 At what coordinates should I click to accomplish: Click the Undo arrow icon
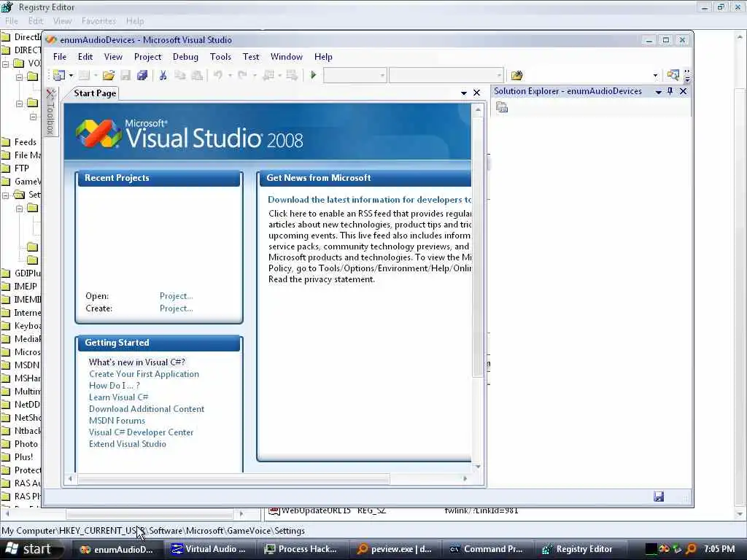click(x=217, y=75)
